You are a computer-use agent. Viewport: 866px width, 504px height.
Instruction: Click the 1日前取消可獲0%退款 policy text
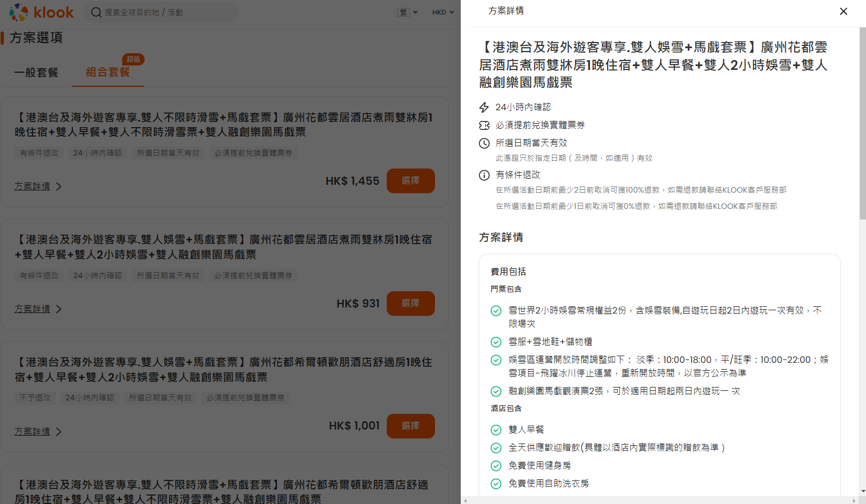coord(636,206)
